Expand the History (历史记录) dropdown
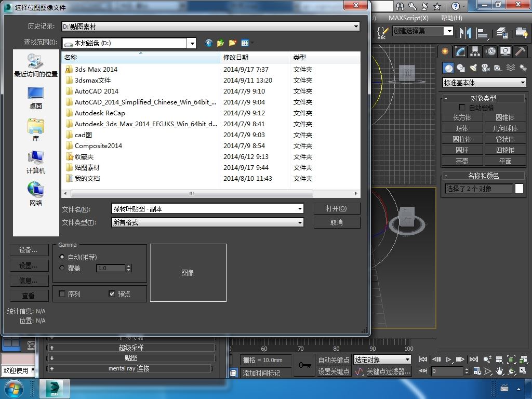Image resolution: width=532 pixels, height=399 pixels. tap(356, 26)
